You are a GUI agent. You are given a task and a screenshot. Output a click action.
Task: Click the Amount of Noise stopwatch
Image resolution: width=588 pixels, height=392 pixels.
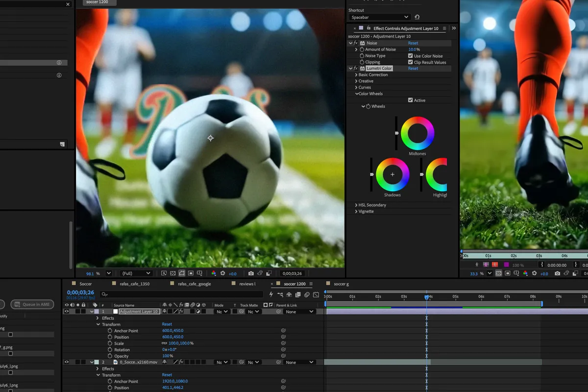(362, 49)
